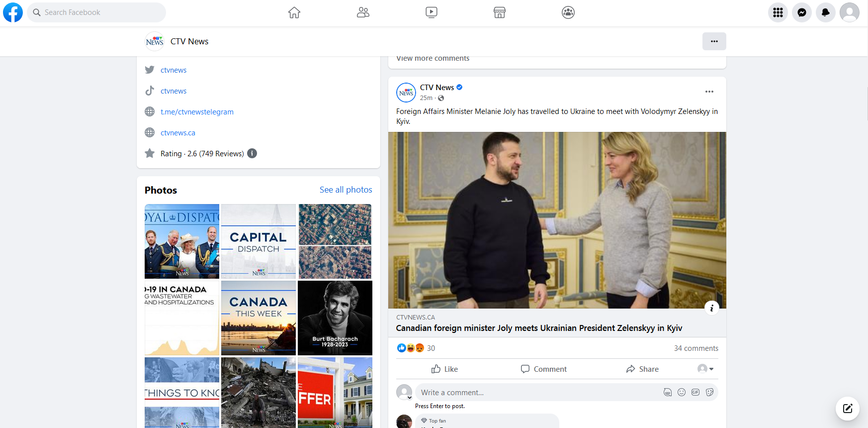Open the notifications bell
This screenshot has height=428, width=868.
pos(826,12)
